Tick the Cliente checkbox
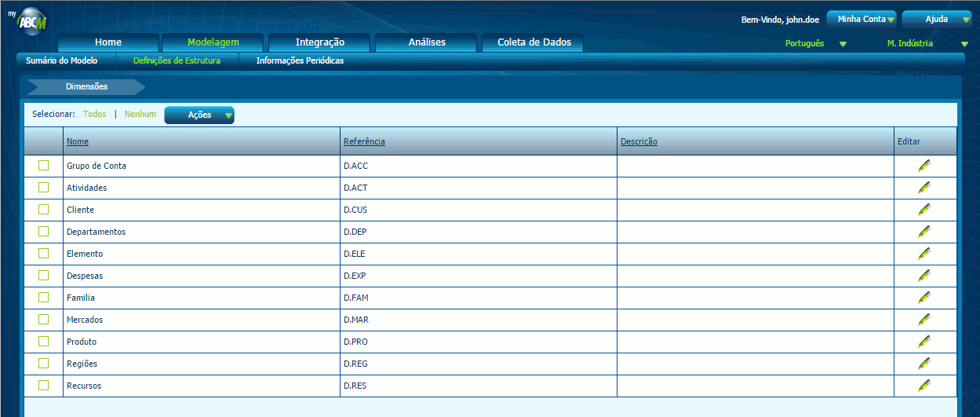The width and height of the screenshot is (980, 417). [x=44, y=209]
